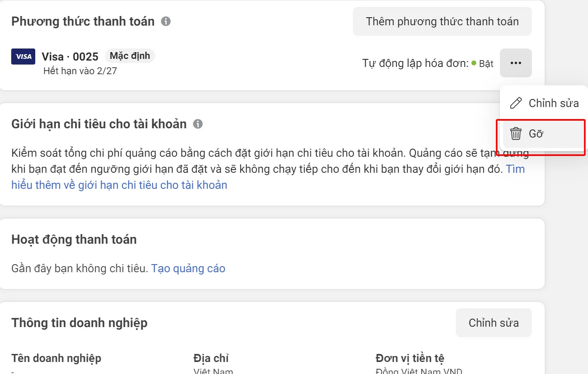Click the Visa card logo icon
Viewport: 588px width, 374px height.
point(23,57)
